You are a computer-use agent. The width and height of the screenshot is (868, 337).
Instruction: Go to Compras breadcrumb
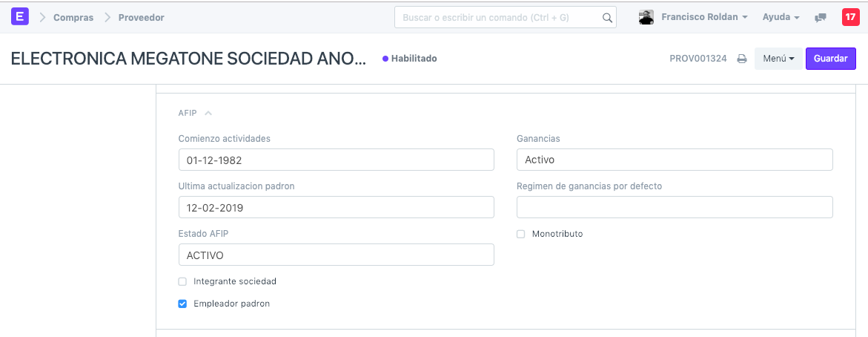click(x=73, y=17)
